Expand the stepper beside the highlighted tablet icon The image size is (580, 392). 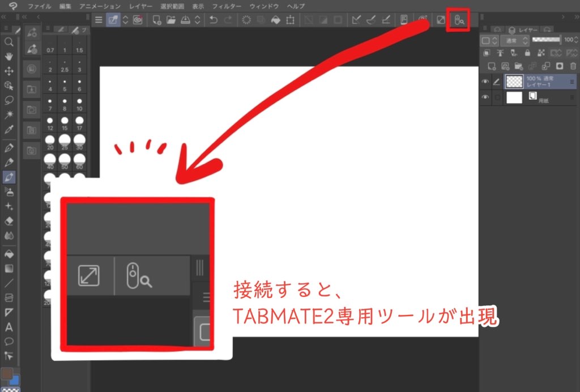point(125,20)
